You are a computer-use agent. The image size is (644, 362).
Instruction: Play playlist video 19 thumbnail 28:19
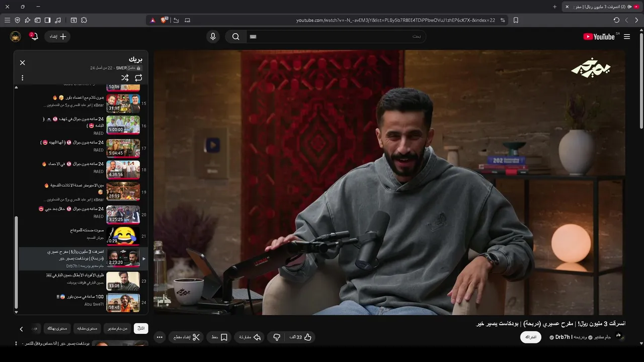[x=123, y=191]
